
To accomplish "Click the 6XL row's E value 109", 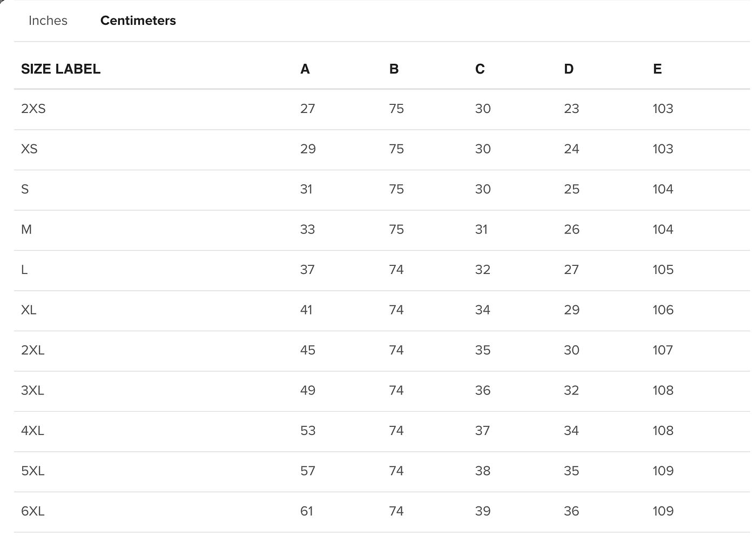I will (663, 511).
